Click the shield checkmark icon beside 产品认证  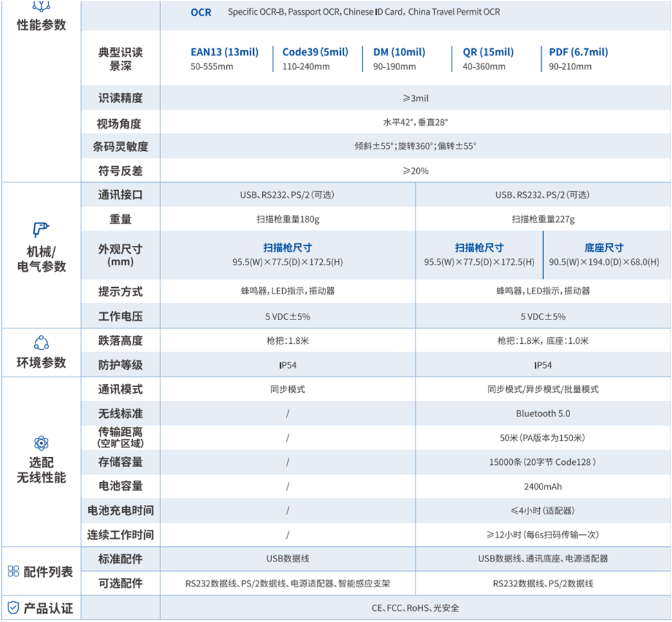click(13, 607)
